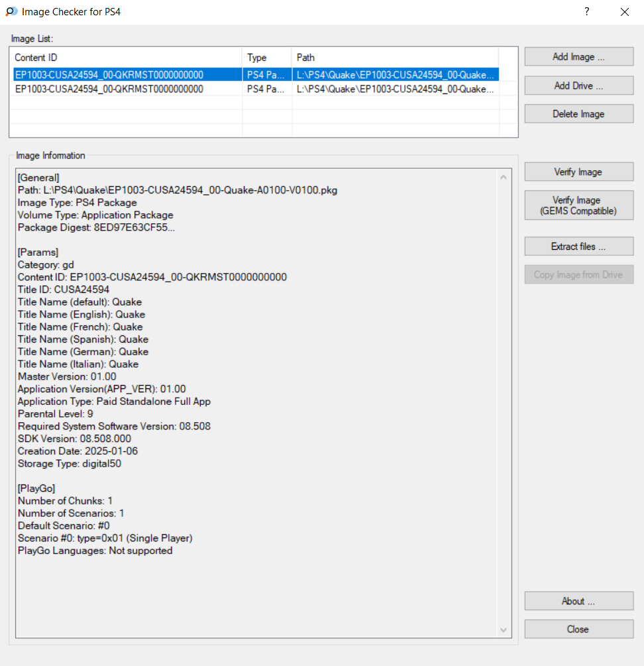Delete the selected image from the list
This screenshot has width=644, height=666.
click(578, 114)
